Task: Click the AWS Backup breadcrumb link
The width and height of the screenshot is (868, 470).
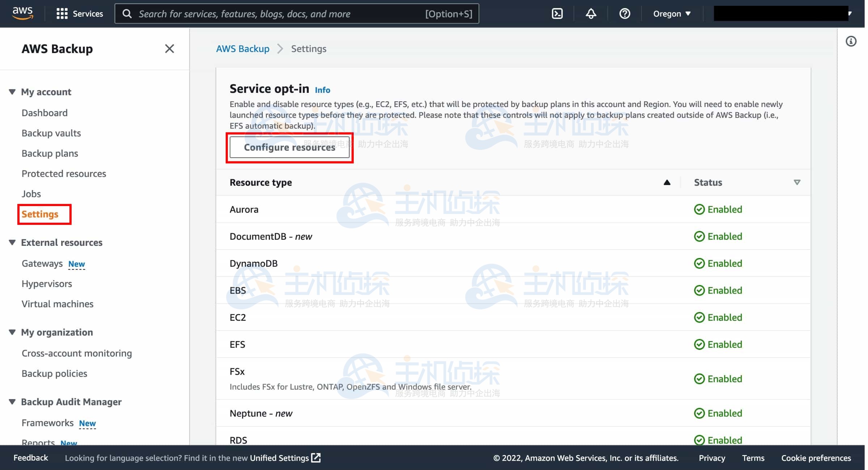Action: point(243,48)
